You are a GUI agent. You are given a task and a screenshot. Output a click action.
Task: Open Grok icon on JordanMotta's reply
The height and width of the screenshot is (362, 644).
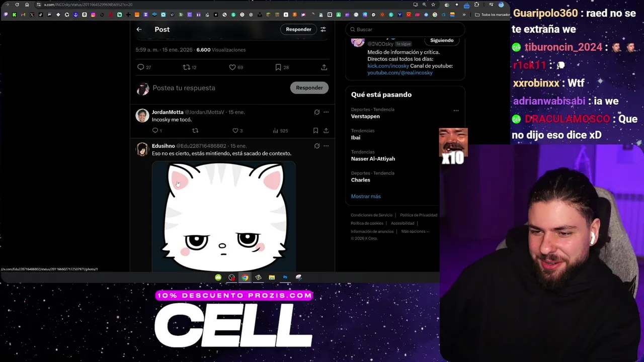pyautogui.click(x=317, y=112)
